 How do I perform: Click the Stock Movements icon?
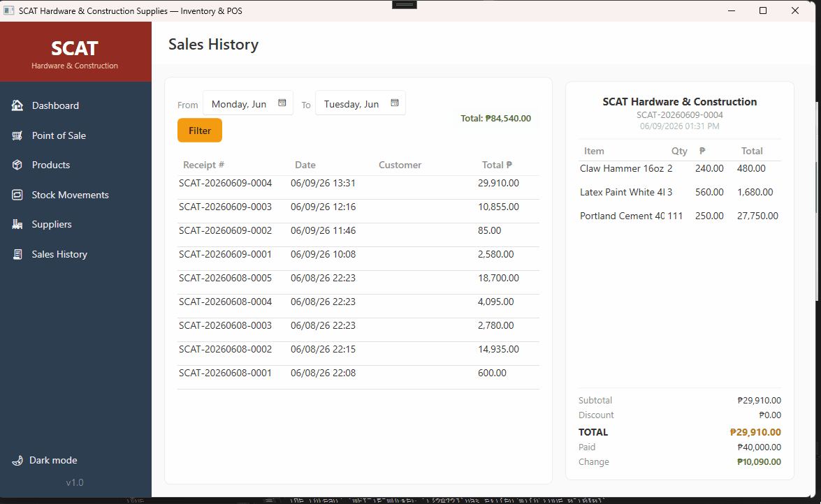(x=17, y=195)
